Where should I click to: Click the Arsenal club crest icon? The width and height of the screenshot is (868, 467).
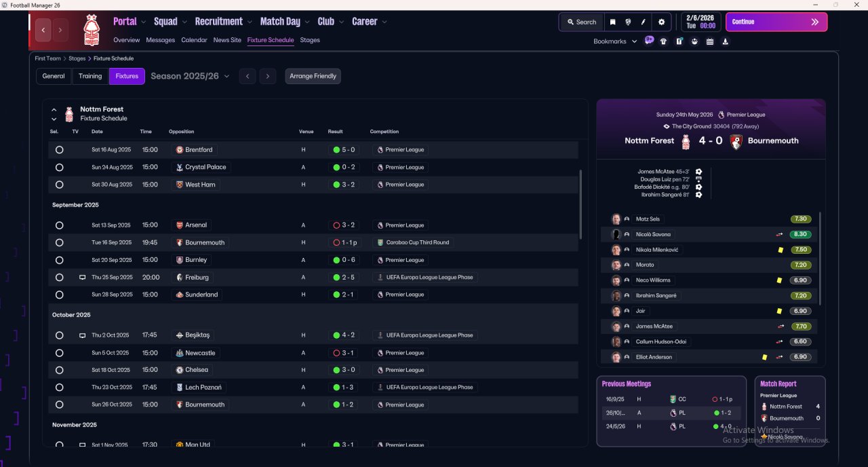point(180,225)
